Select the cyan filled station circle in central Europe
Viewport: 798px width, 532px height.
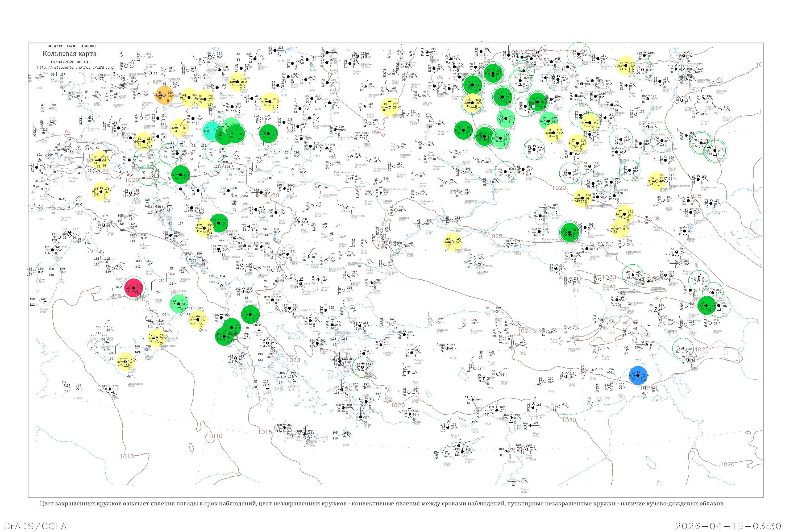click(x=212, y=131)
